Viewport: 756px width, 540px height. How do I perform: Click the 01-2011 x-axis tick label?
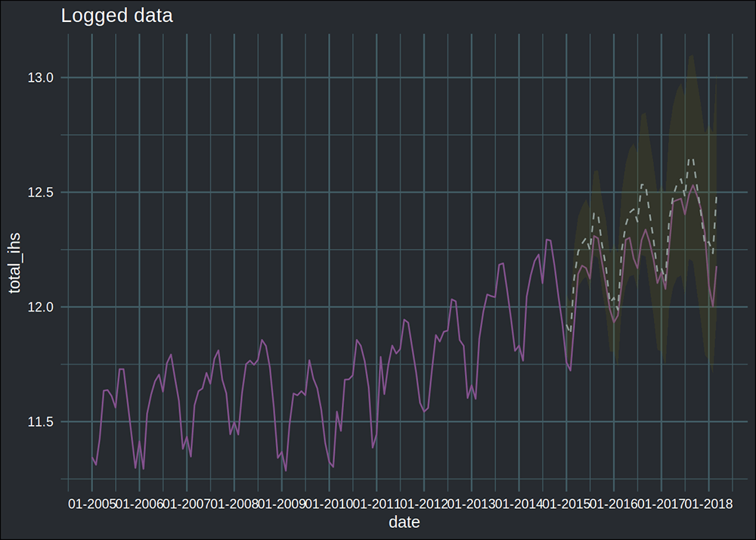point(376,504)
